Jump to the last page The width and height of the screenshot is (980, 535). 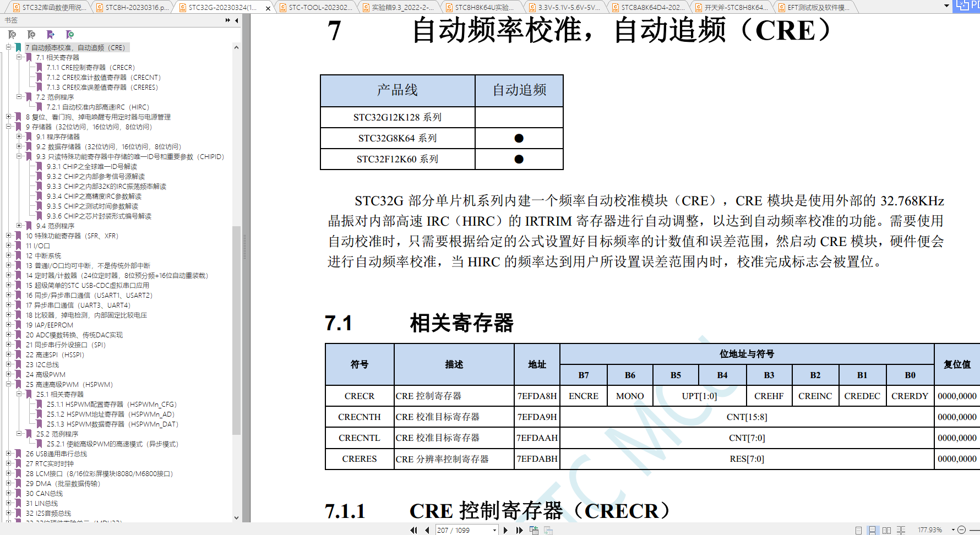click(x=519, y=530)
